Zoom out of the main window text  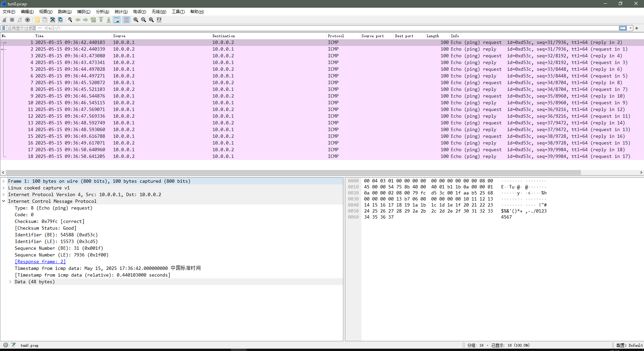pos(144,20)
